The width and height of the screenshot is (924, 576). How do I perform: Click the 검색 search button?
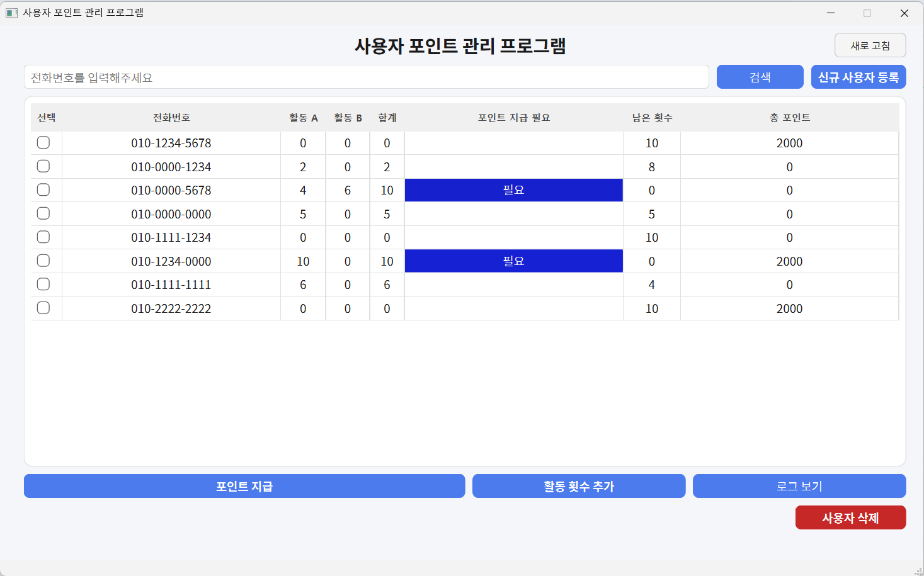760,77
